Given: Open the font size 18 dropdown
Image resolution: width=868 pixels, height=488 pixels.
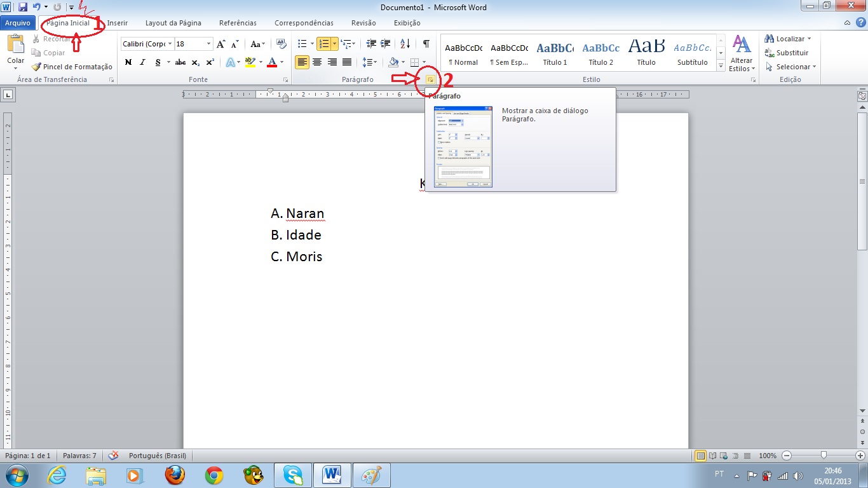Looking at the screenshot, I should pyautogui.click(x=209, y=44).
